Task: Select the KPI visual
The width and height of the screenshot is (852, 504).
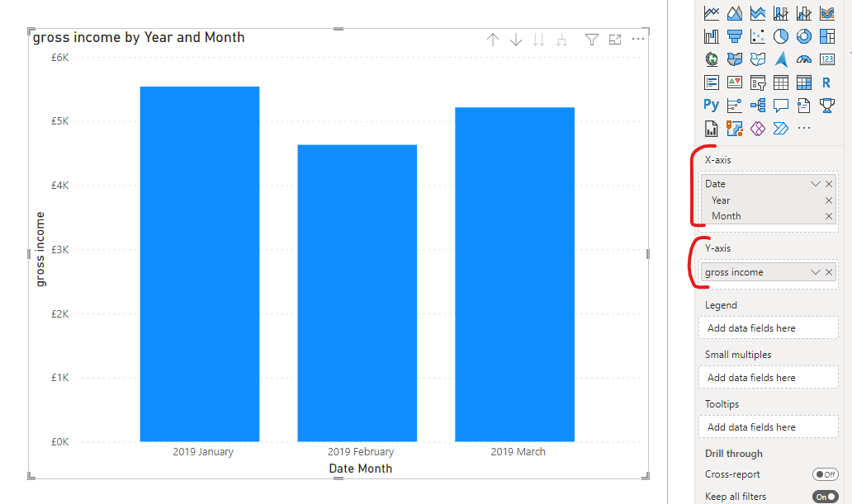Action: [735, 82]
